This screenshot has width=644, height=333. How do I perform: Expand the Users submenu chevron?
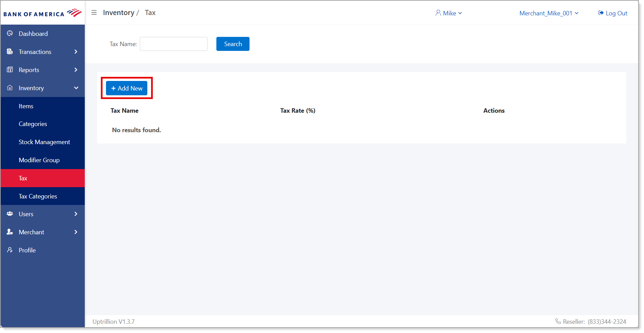[x=76, y=214]
